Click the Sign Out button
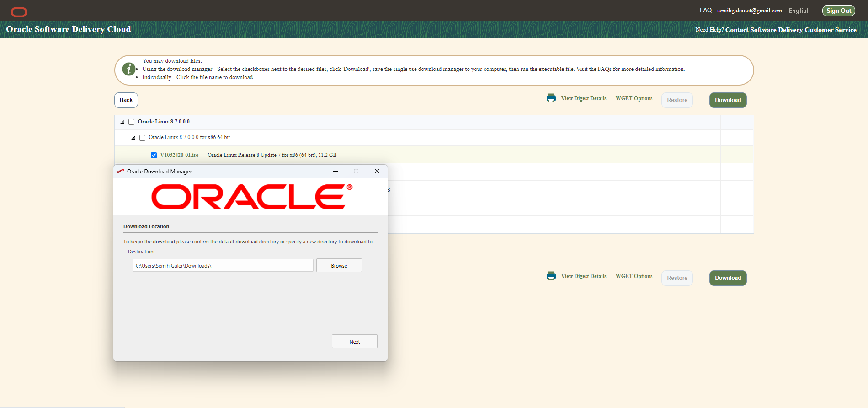Screen dimensions: 868x408 coord(839,11)
